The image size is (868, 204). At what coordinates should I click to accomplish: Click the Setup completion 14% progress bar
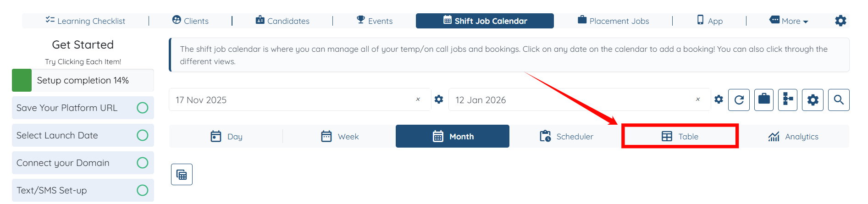(83, 80)
